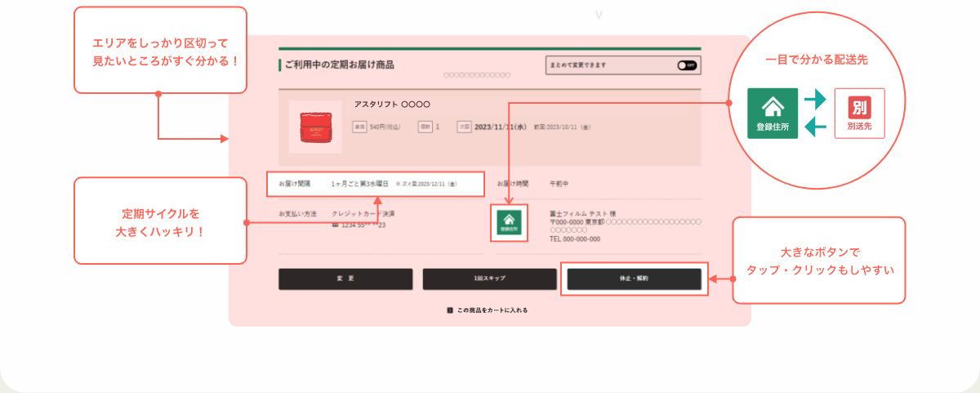Click the large green 登録住所 house icon
The width and height of the screenshot is (980, 393).
[773, 114]
